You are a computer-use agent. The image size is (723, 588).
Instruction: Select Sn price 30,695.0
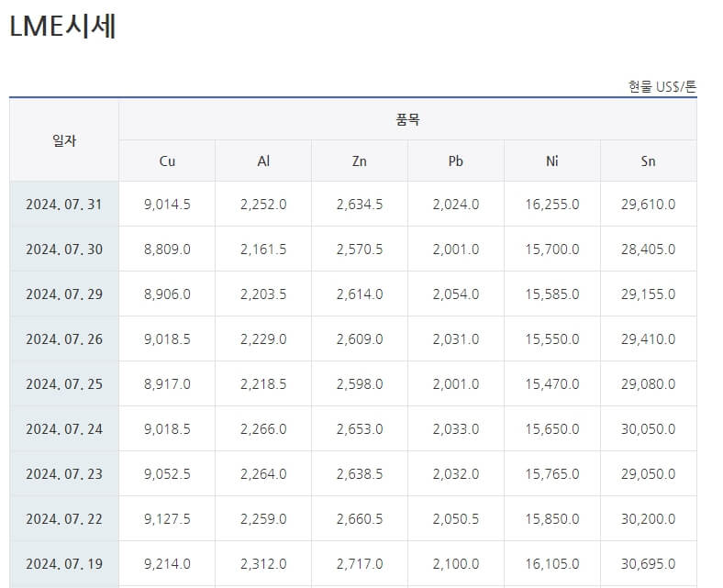point(648,563)
